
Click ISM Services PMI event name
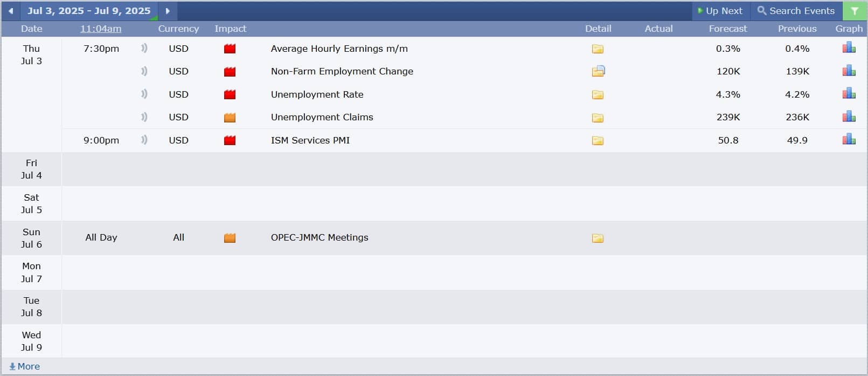(x=310, y=140)
